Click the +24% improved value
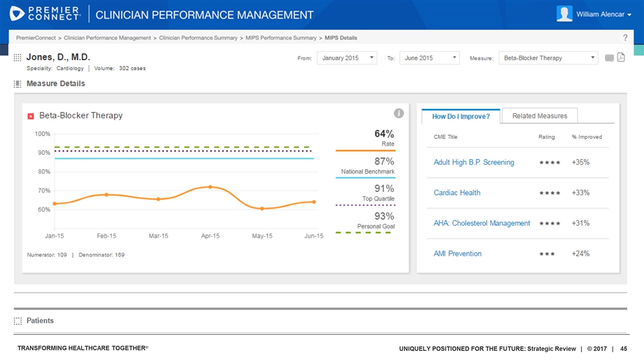The image size is (644, 362). pyautogui.click(x=581, y=253)
